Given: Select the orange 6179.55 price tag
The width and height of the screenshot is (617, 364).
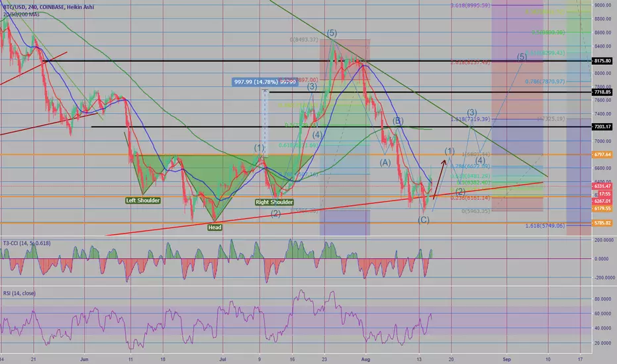Looking at the screenshot, I should (602, 208).
